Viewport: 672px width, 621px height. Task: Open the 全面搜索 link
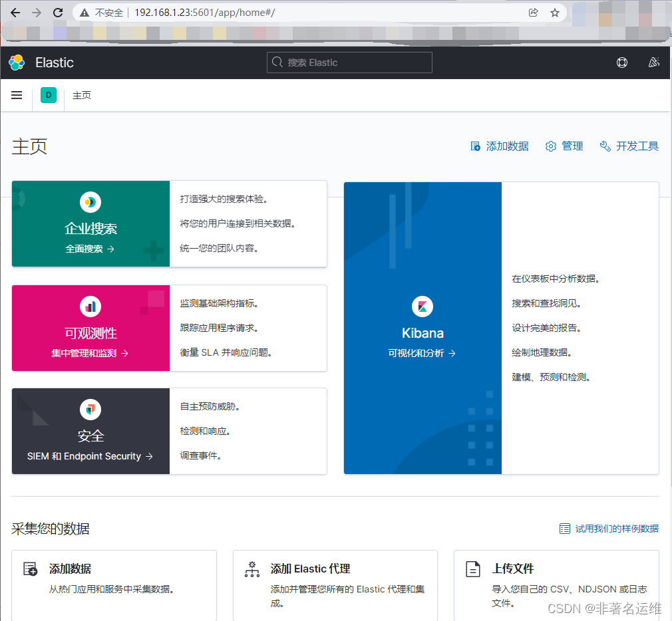tap(90, 249)
